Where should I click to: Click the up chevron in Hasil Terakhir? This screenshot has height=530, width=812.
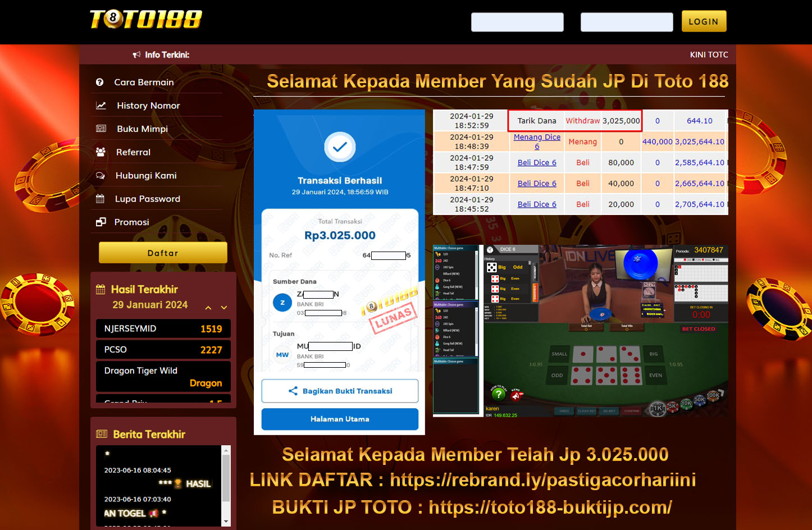point(208,308)
